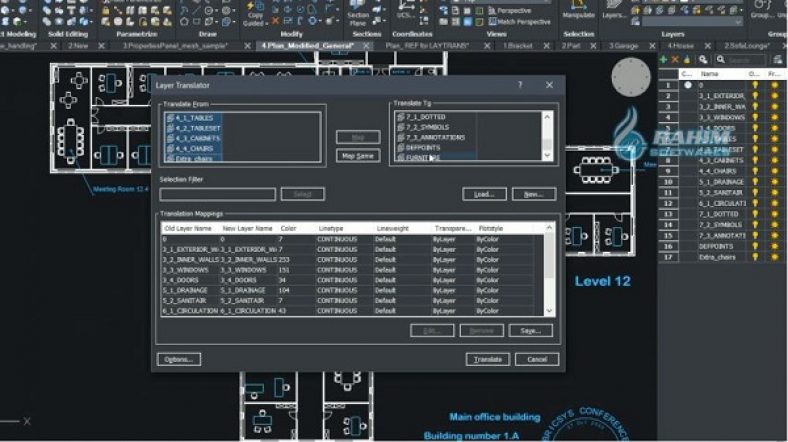
Task: Click the Selection Filter input field
Action: (217, 194)
